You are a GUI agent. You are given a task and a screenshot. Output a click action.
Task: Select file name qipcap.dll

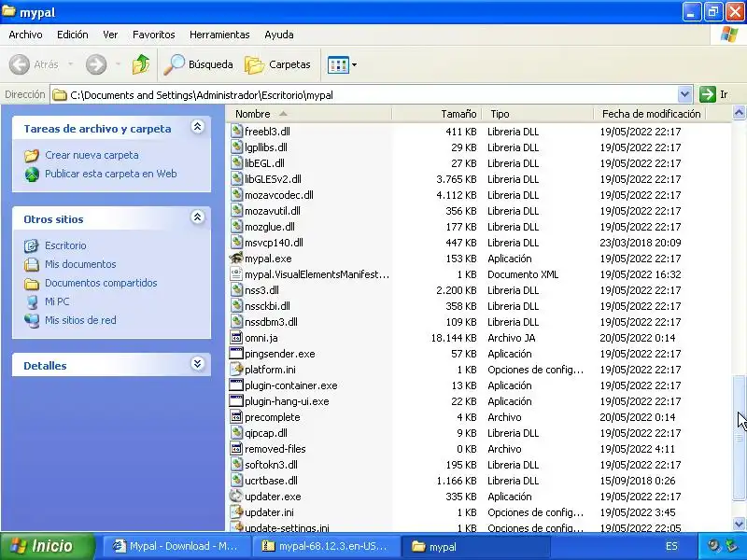(266, 433)
